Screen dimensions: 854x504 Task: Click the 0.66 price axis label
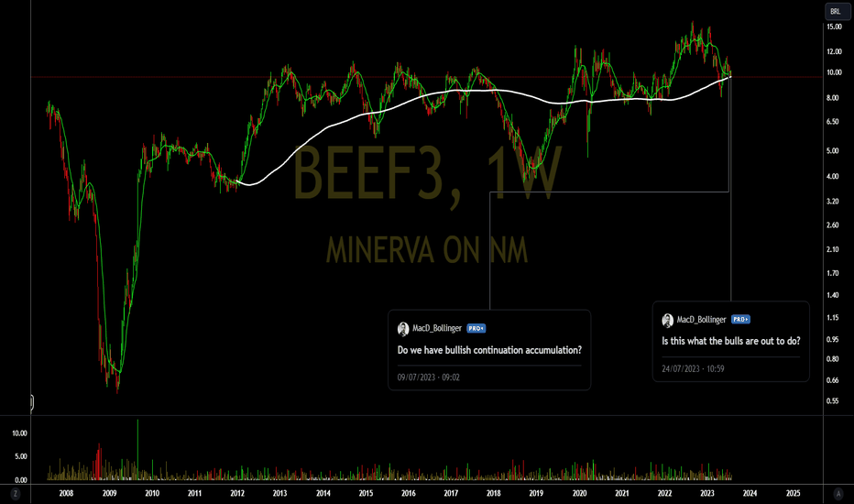tap(833, 380)
